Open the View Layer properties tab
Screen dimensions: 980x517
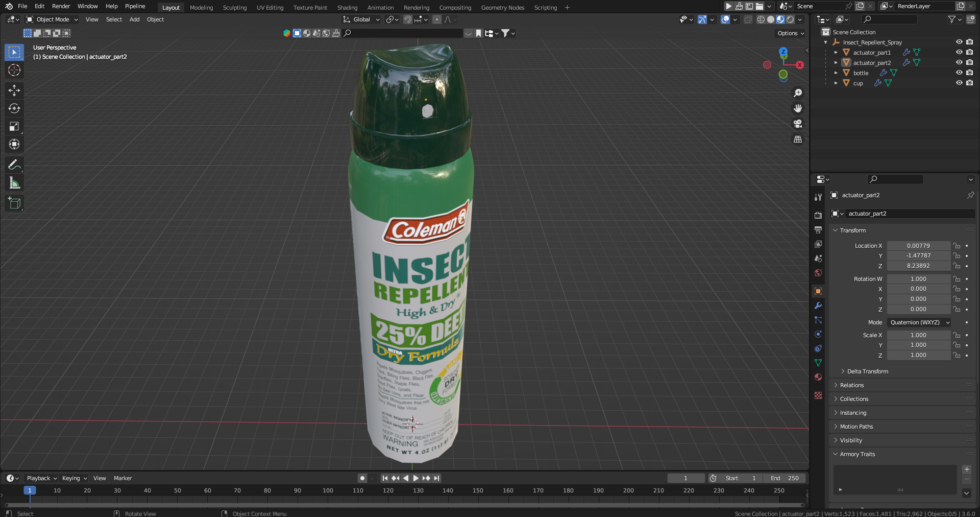818,244
